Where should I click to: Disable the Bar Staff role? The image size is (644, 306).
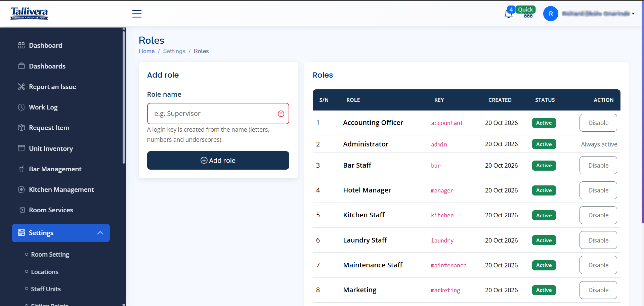(x=598, y=165)
